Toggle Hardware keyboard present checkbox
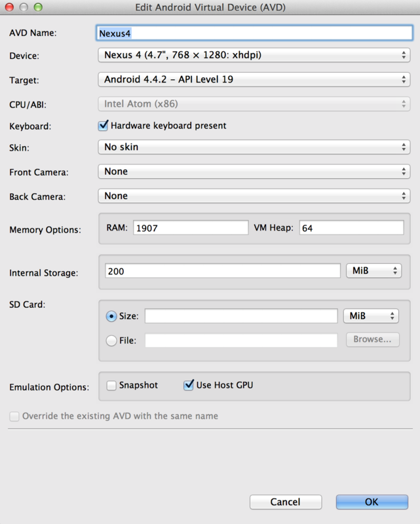This screenshot has height=524, width=420. click(104, 126)
